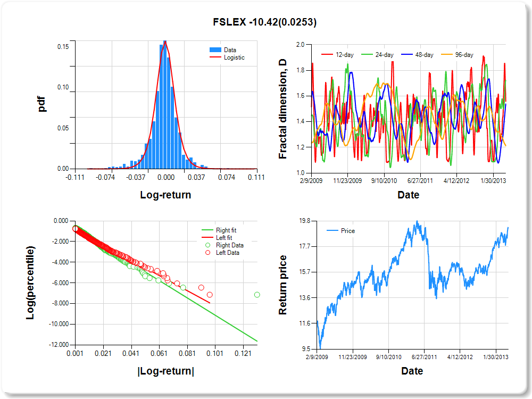
Task: Click the -0.111 tick on histogram x-axis
Action: 75,177
